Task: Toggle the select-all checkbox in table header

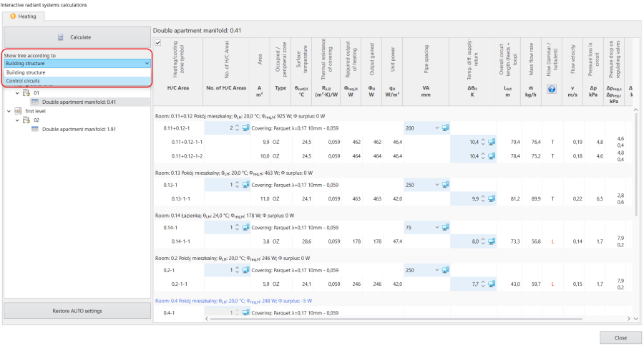Action: (x=158, y=42)
